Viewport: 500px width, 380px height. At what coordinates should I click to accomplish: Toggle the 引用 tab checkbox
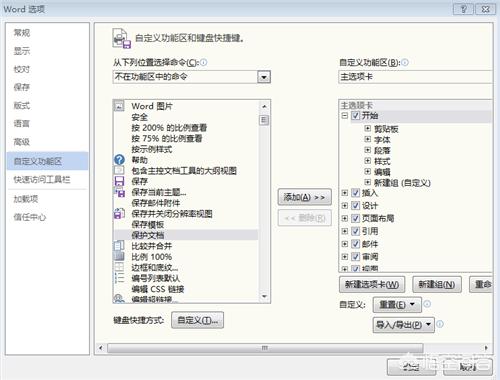(356, 231)
